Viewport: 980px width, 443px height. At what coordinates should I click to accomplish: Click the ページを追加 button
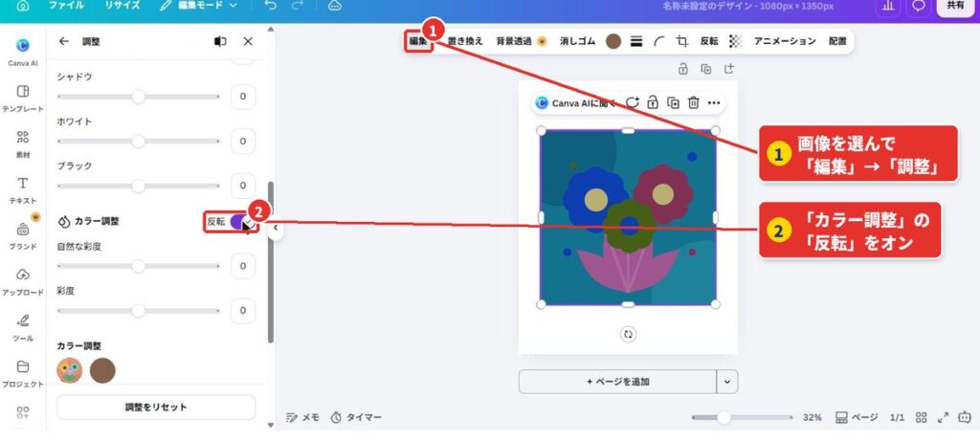coord(617,381)
